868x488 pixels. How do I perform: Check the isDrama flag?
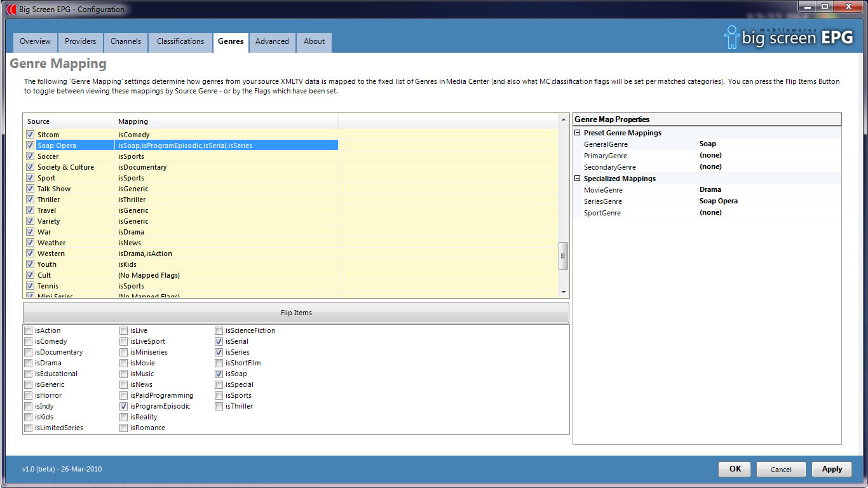point(29,363)
